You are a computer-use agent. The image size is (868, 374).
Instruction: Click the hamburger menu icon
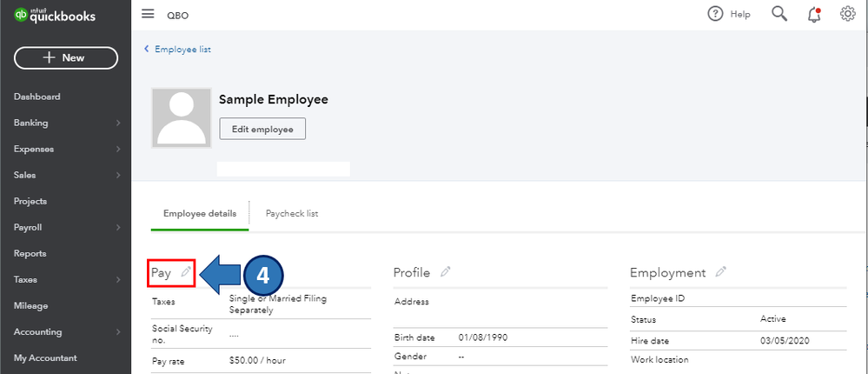click(x=148, y=14)
